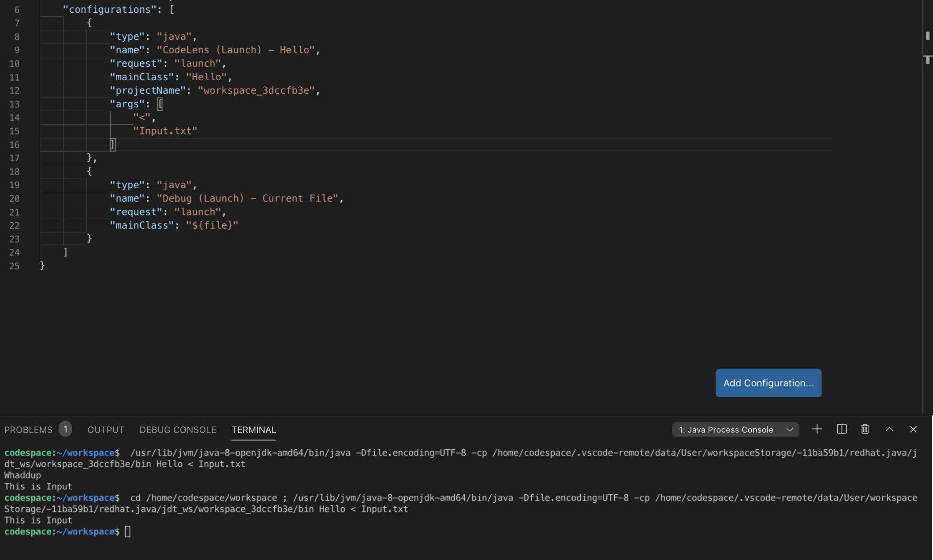This screenshot has height=560, width=933.
Task: Close the bottom panel with the X icon
Action: (913, 429)
